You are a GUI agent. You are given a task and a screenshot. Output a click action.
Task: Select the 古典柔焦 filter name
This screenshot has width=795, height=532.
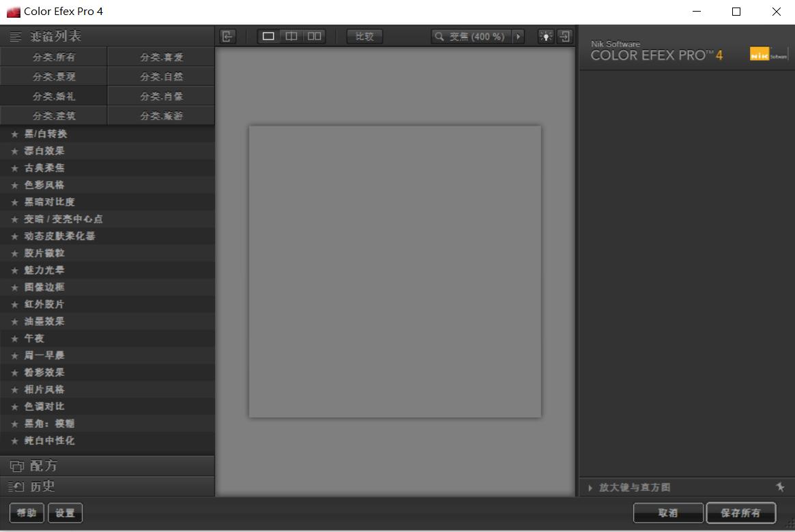pyautogui.click(x=44, y=168)
